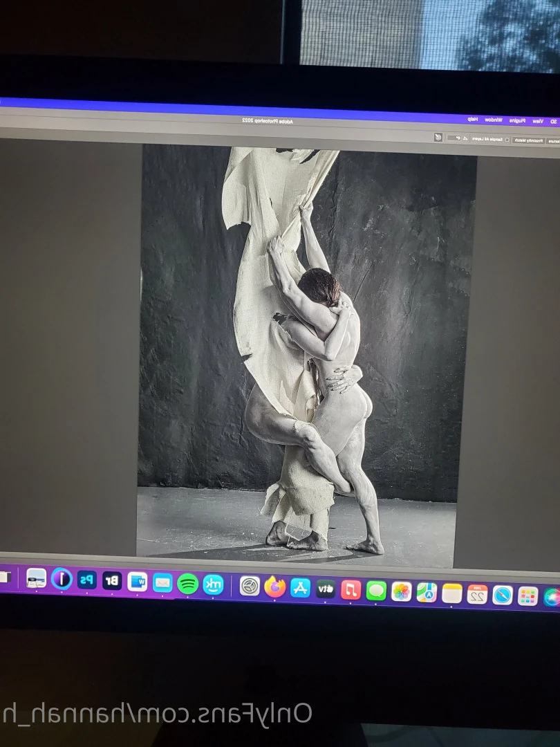Open the App Store icon

tap(301, 588)
